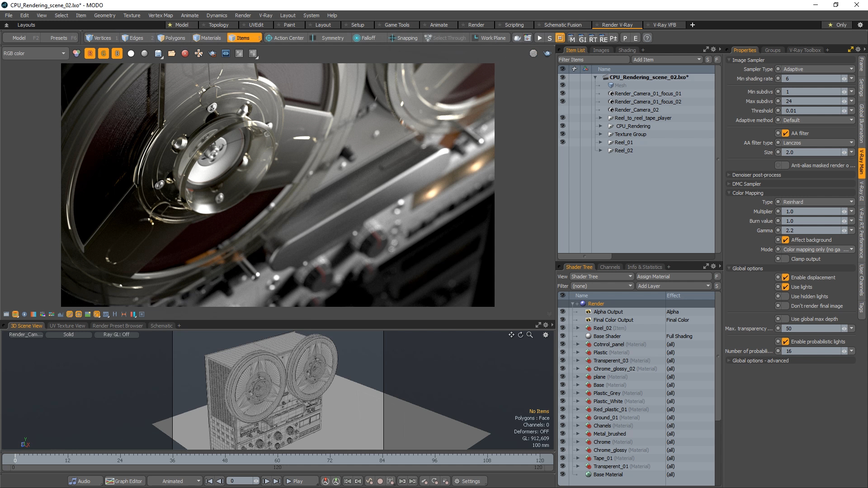Image resolution: width=868 pixels, height=488 pixels.
Task: Click the open folder icon
Action: pos(172,53)
